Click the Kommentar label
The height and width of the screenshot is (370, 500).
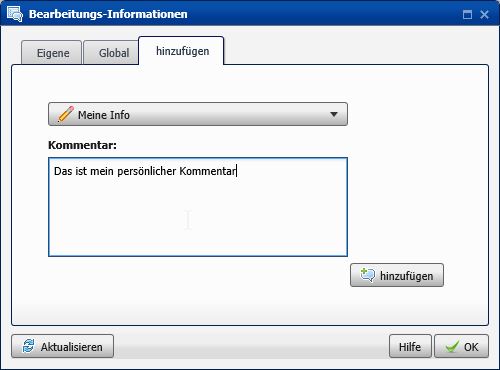coord(82,145)
